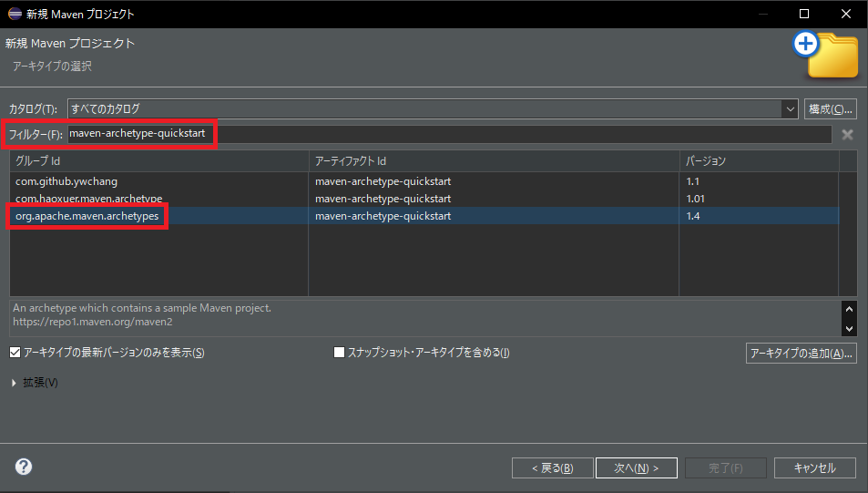The image size is (868, 493).
Task: Click maven-archetype-quickstart artifact in org.apache row
Action: (383, 215)
